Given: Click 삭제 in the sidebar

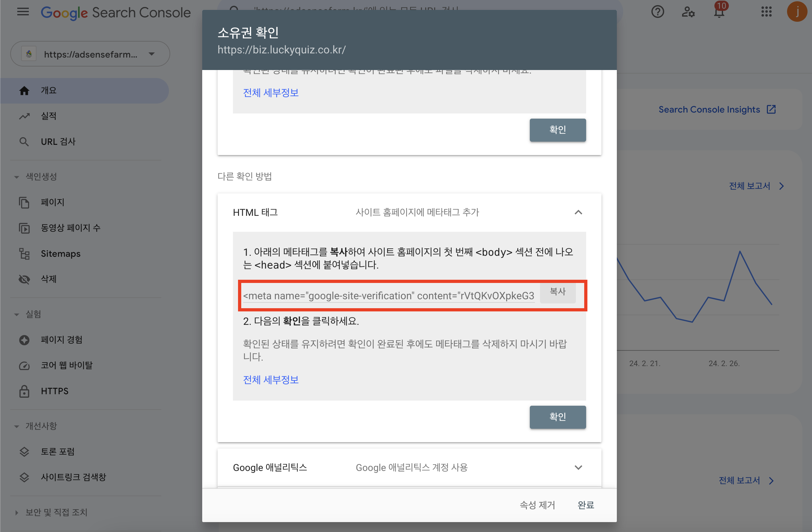Looking at the screenshot, I should point(84,279).
